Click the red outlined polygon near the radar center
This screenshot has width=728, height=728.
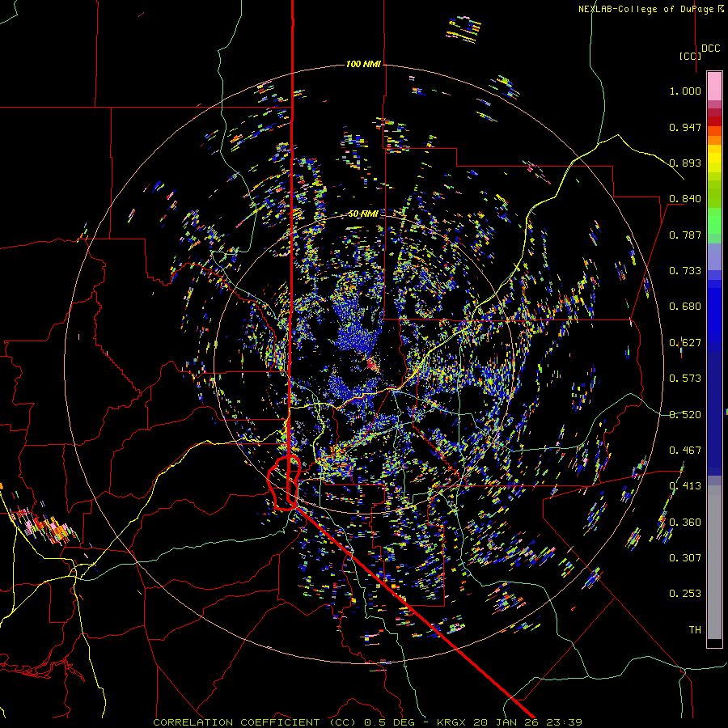283,484
